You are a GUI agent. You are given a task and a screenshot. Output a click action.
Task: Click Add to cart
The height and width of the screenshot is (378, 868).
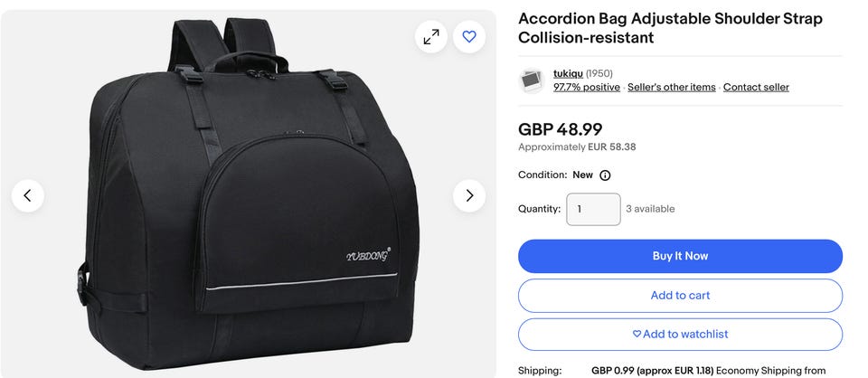tap(680, 296)
